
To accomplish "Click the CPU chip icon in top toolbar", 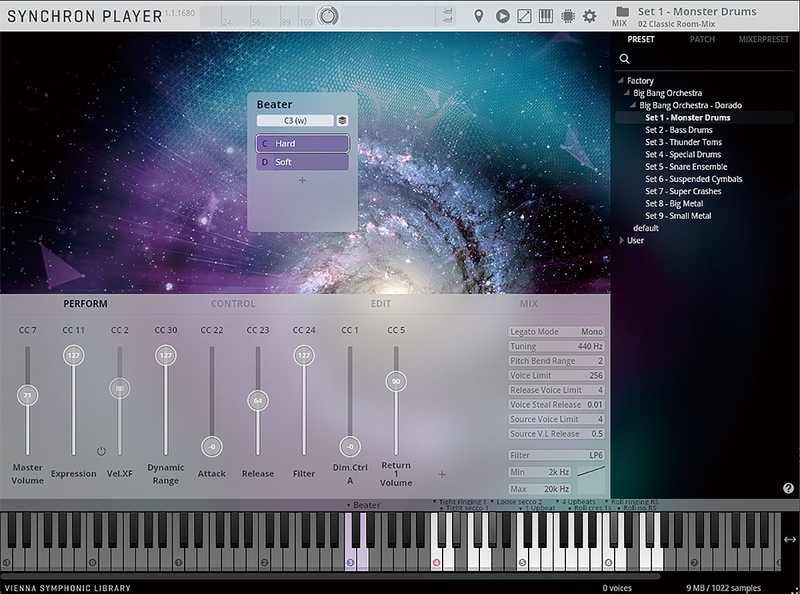I will pos(567,16).
